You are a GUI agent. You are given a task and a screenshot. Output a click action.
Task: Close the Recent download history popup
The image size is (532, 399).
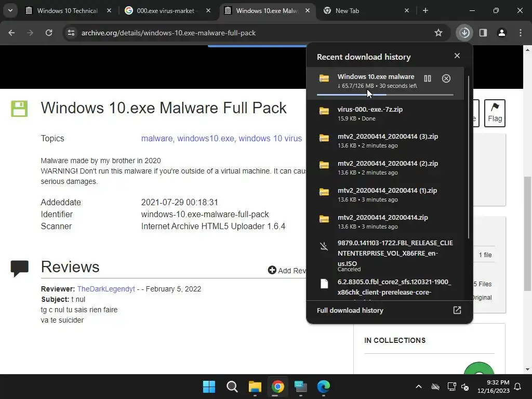(x=457, y=56)
